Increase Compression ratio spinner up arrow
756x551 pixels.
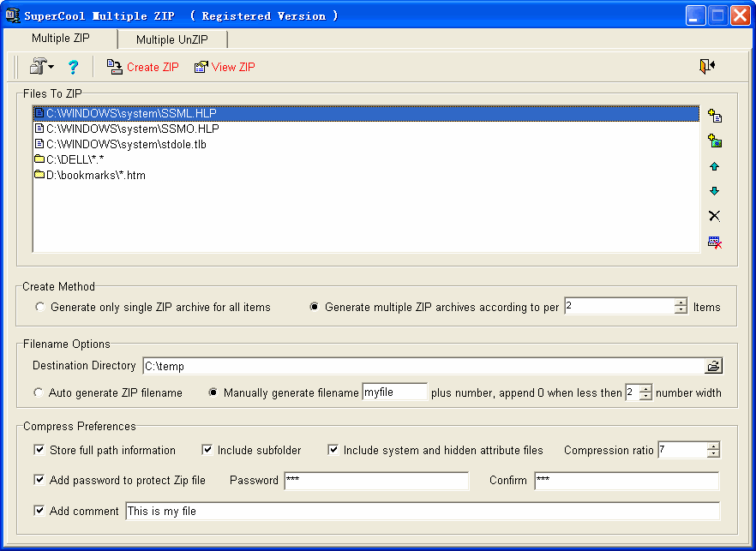coord(713,446)
